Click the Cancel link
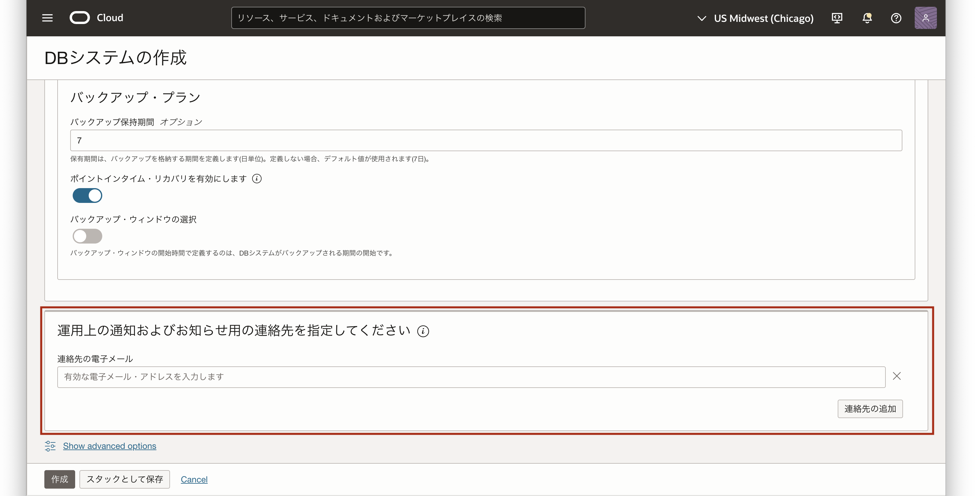This screenshot has height=496, width=980. click(194, 480)
